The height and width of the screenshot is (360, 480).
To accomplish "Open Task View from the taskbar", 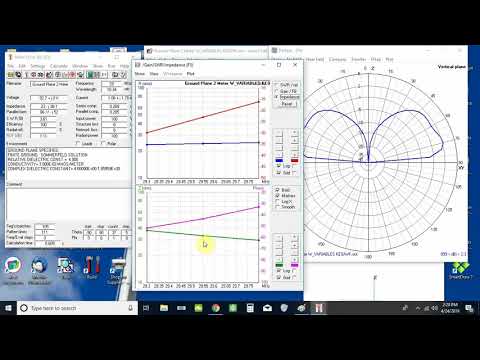I will coord(146,308).
